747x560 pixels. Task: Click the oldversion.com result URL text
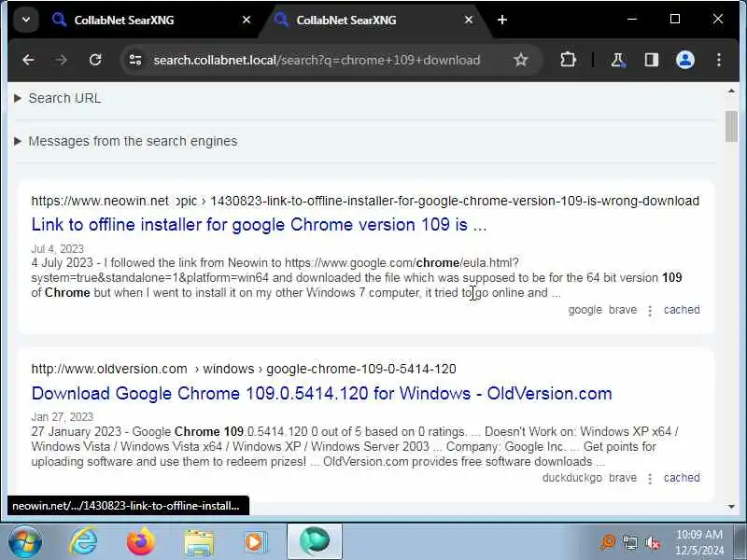(x=244, y=369)
